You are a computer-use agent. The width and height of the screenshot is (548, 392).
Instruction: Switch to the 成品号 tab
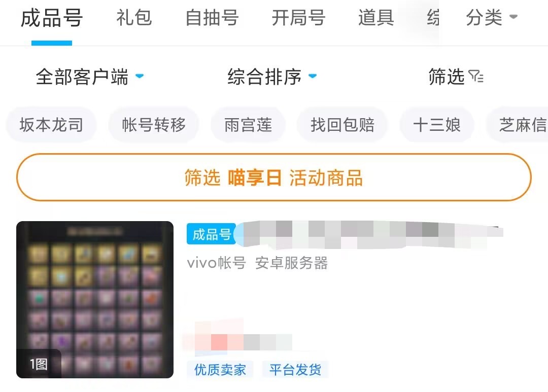[52, 18]
